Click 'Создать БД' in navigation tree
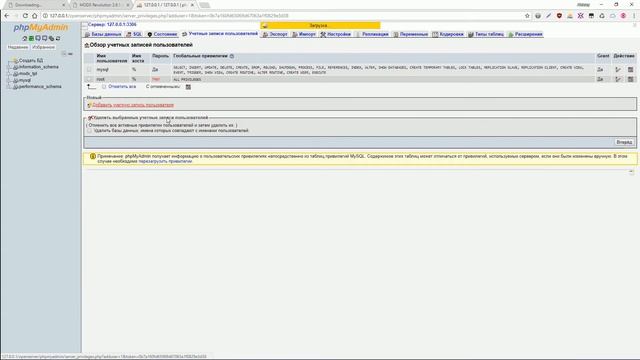Image resolution: width=640 pixels, height=360 pixels. tap(31, 60)
